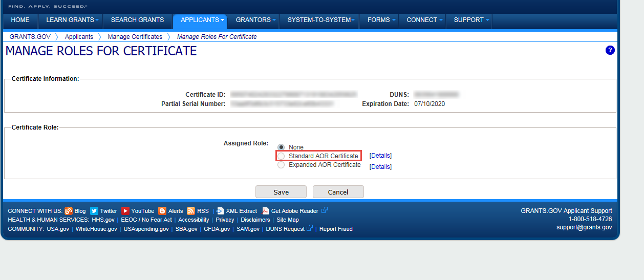The height and width of the screenshot is (280, 644).
Task: Click the Cancel button
Action: (338, 192)
